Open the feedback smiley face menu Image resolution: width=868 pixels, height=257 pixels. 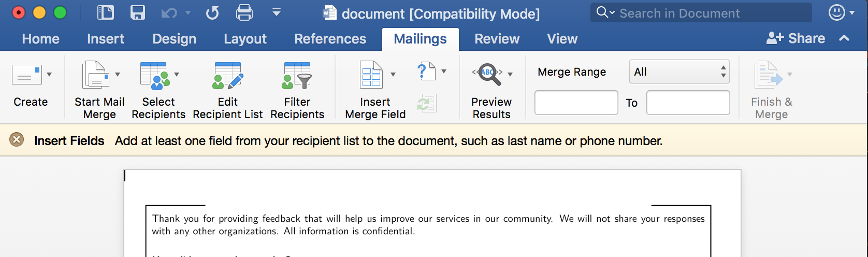tap(842, 12)
